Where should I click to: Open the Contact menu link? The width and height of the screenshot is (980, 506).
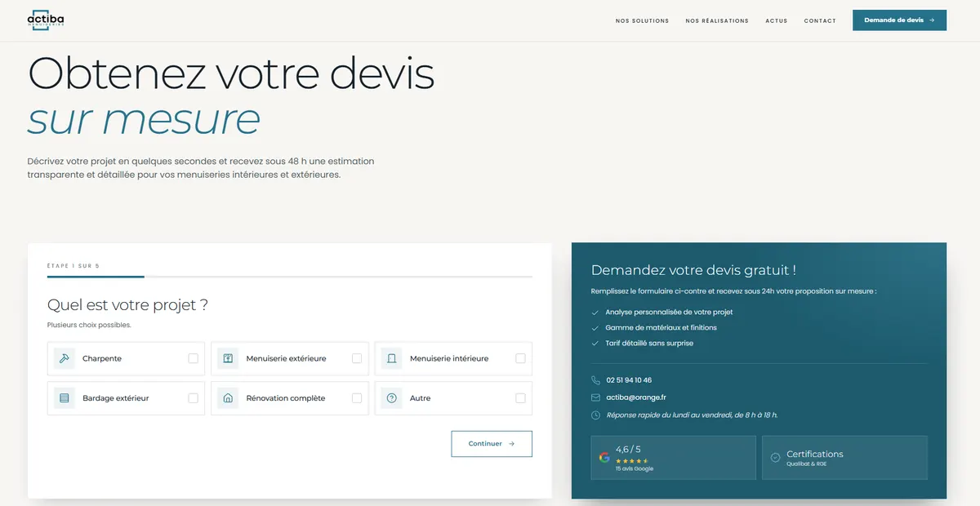point(820,21)
